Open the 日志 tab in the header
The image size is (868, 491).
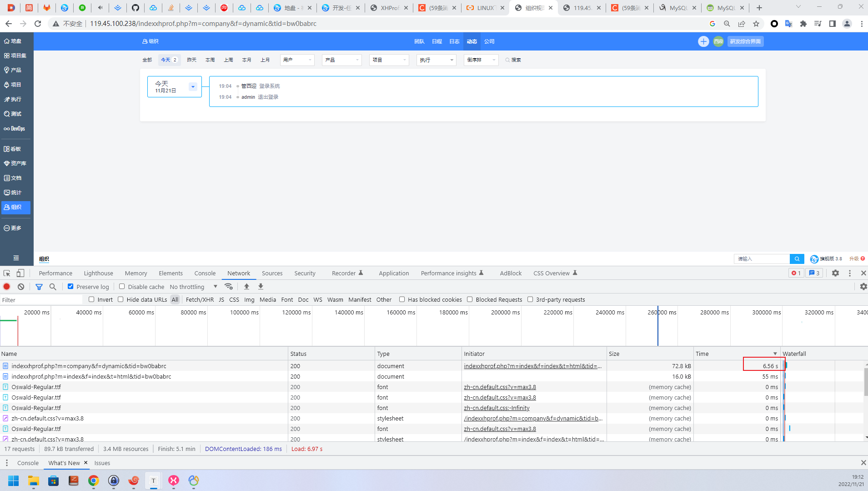tap(454, 41)
